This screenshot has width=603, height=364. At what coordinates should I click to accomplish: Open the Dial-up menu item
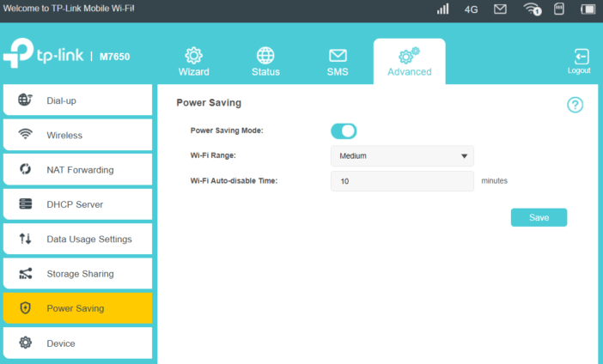(x=77, y=100)
